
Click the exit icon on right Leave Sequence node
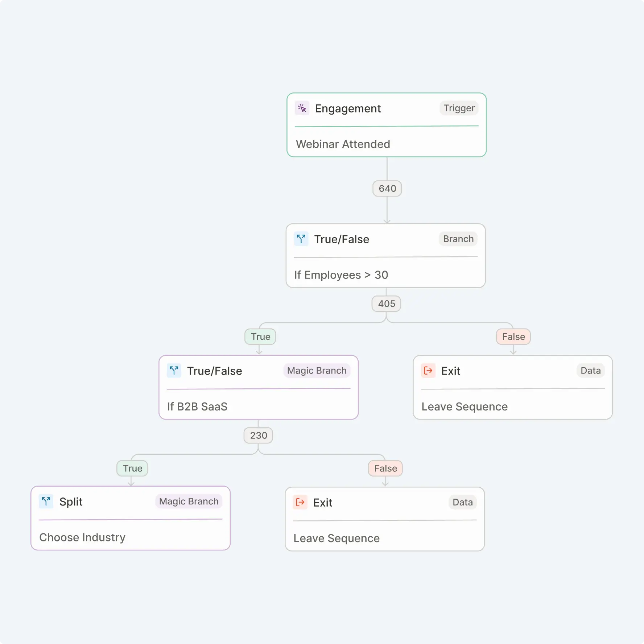tap(428, 371)
